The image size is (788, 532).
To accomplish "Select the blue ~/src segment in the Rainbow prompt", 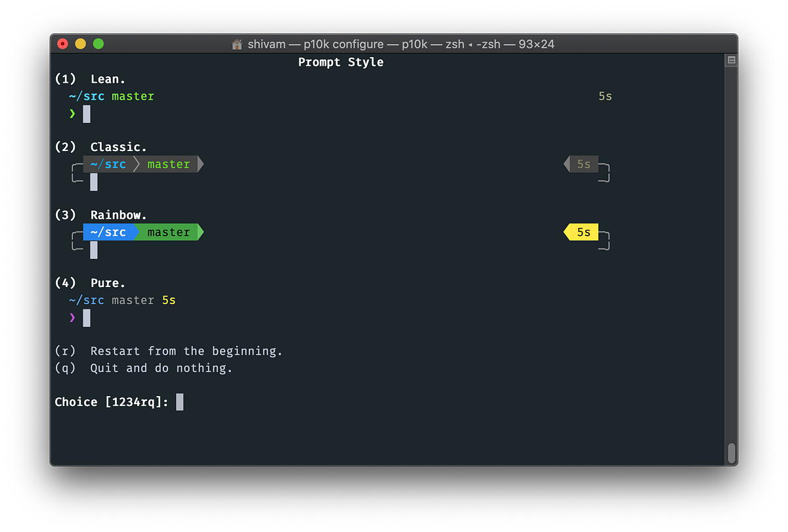I will 108,232.
